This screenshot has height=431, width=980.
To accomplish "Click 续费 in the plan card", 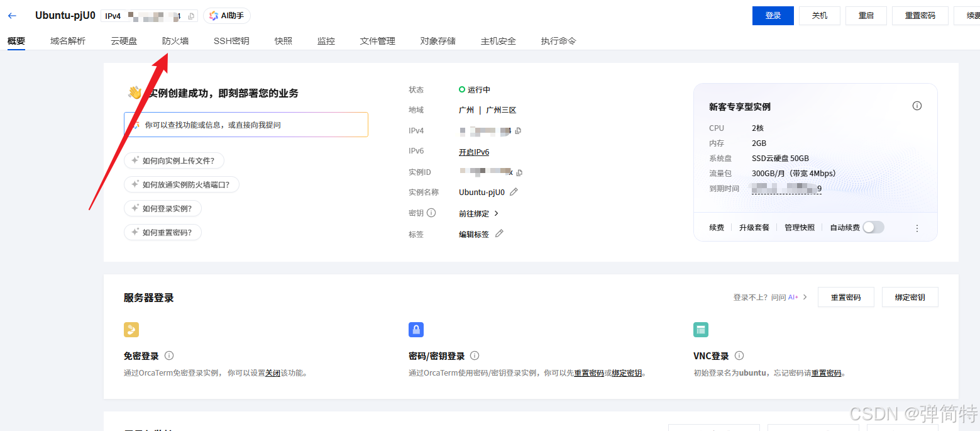I will [x=717, y=228].
